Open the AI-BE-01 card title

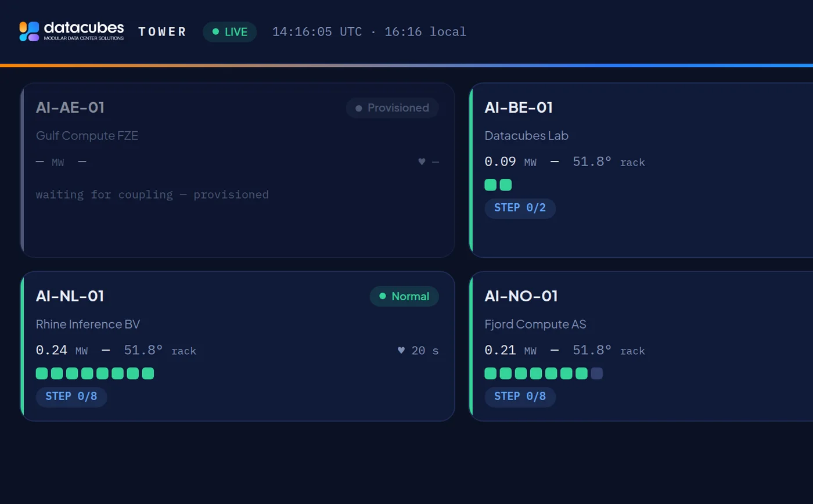click(519, 107)
